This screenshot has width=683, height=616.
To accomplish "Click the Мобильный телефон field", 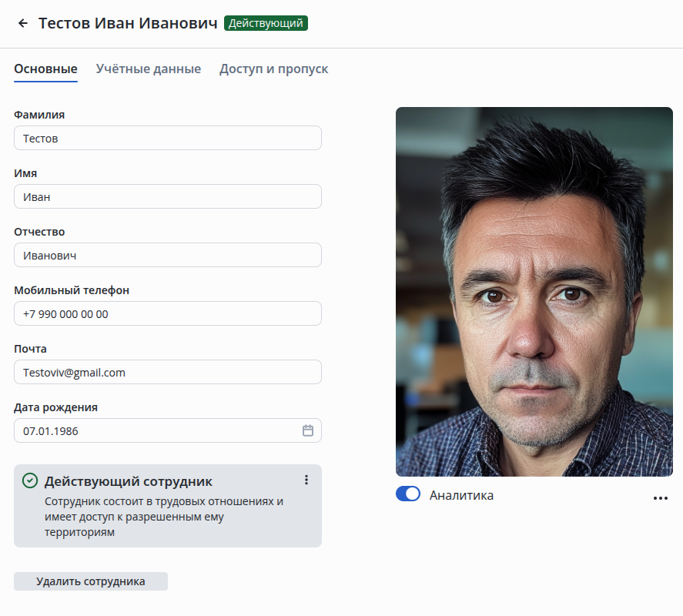I will click(x=167, y=313).
